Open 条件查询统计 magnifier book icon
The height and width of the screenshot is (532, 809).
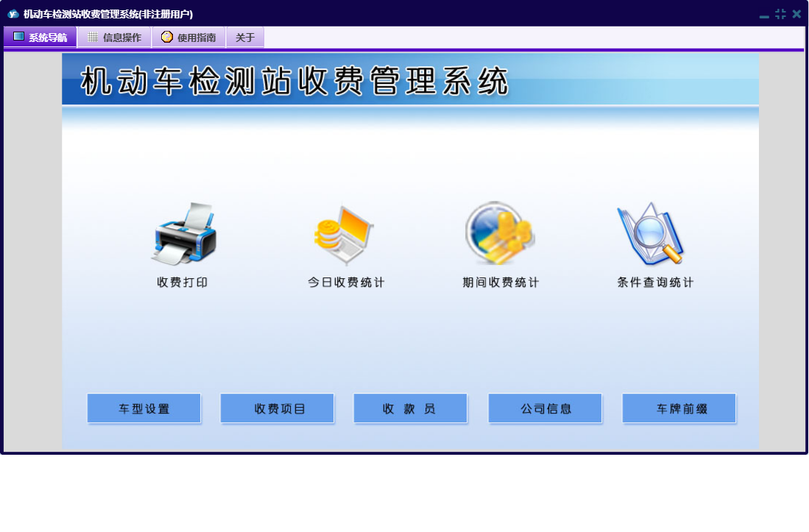click(x=651, y=233)
